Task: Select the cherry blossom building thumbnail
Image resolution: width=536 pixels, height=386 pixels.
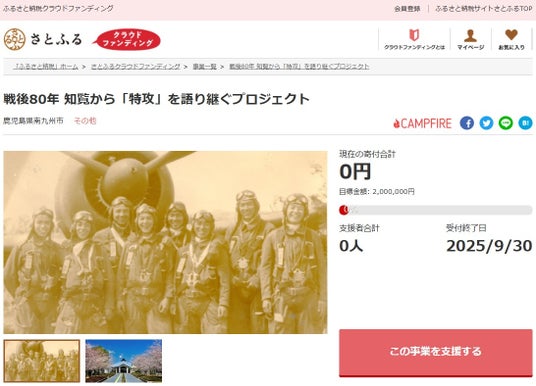Action: [x=123, y=361]
